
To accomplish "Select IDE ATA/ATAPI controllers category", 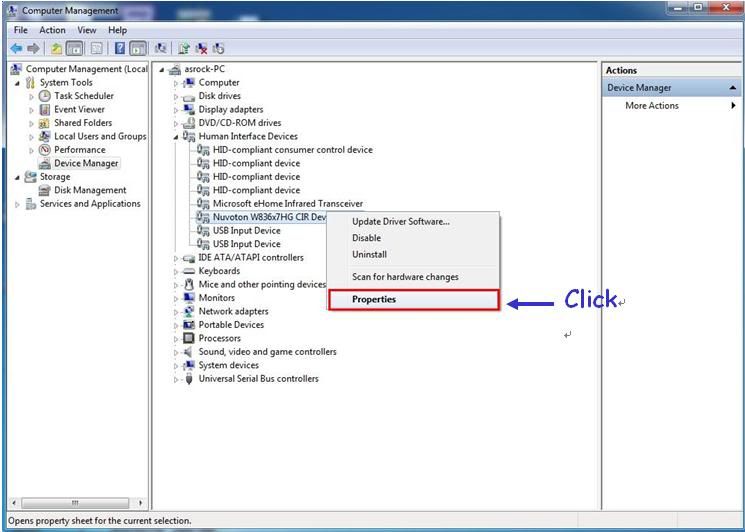I will [251, 257].
